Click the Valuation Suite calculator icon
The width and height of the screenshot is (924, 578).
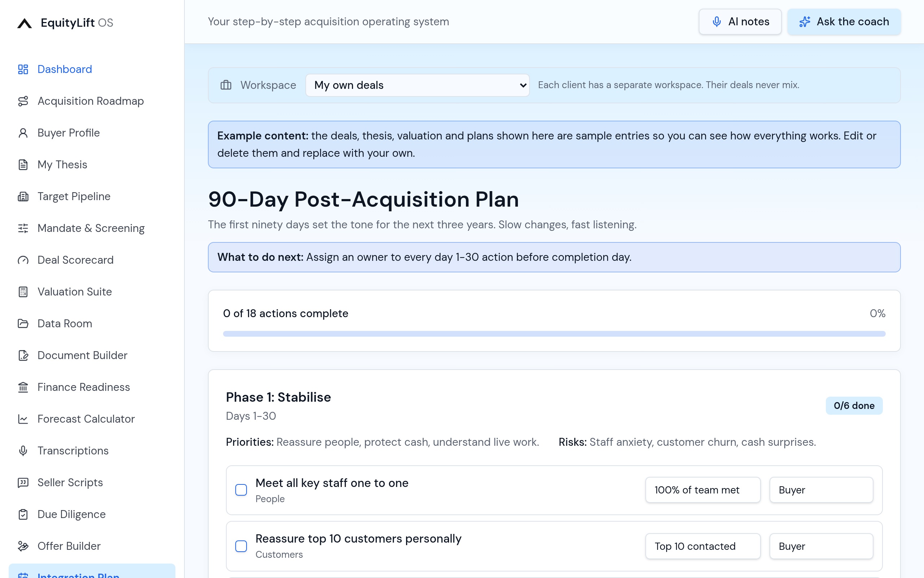coord(23,292)
